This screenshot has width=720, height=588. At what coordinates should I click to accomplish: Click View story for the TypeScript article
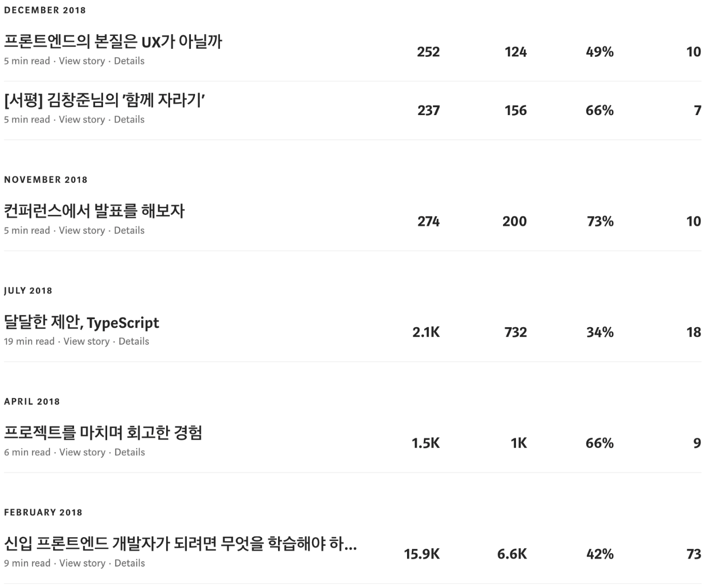pos(87,342)
